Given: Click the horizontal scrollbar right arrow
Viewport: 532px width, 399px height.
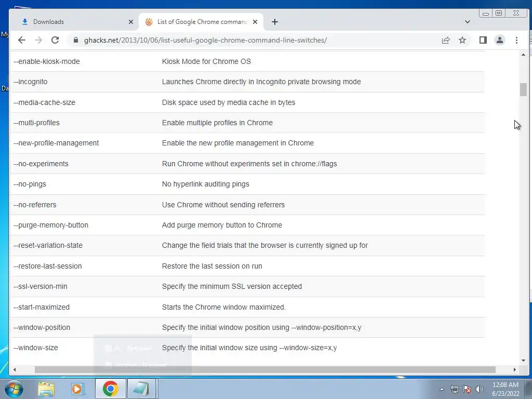Looking at the screenshot, I should [x=515, y=369].
